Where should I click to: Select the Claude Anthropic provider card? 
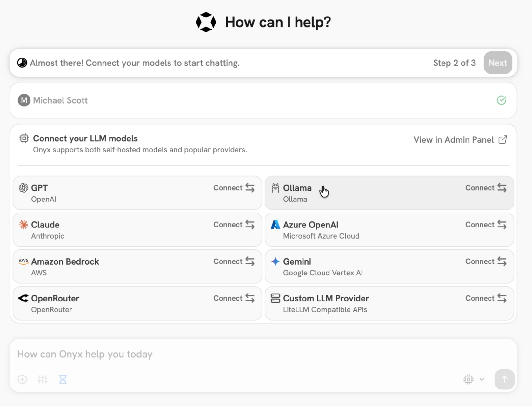tap(137, 230)
